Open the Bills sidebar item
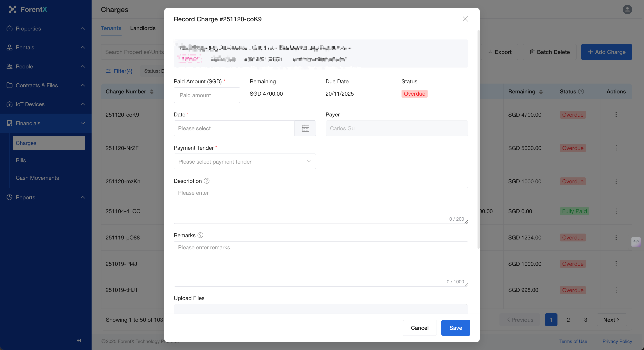This screenshot has width=644, height=350. 21,160
